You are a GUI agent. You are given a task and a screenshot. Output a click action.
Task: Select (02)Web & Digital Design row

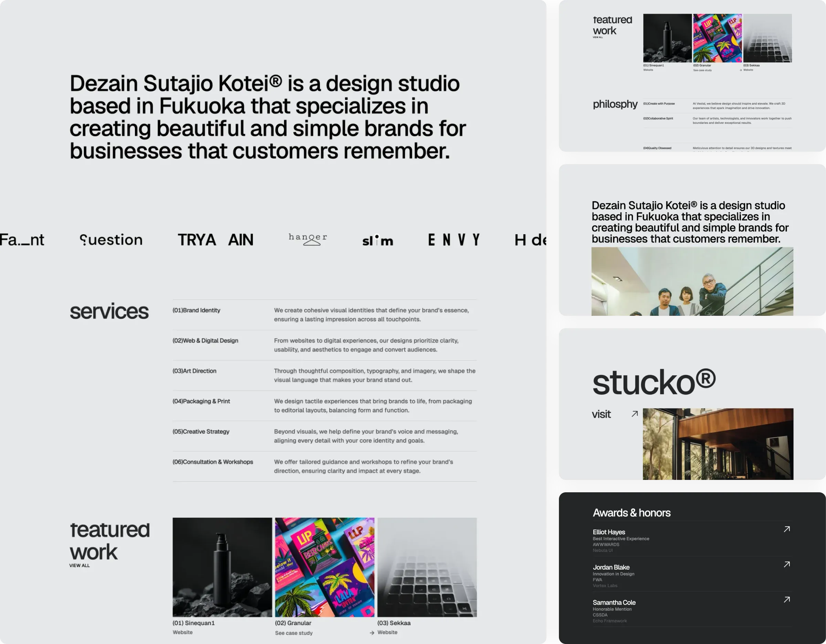pos(325,345)
